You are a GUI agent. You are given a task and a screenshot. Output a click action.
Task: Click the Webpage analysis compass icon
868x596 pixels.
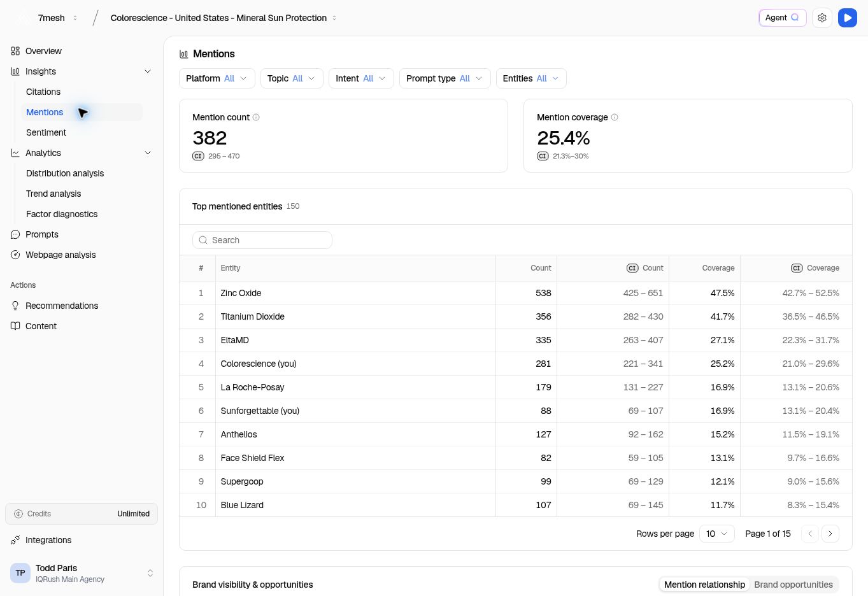coord(15,255)
